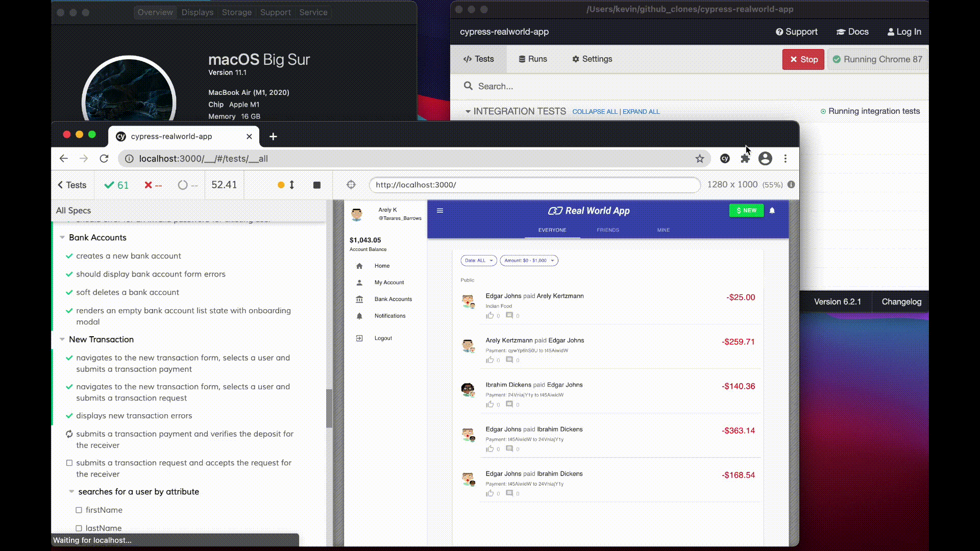Bookmark page with the star icon
980x551 pixels.
700,159
